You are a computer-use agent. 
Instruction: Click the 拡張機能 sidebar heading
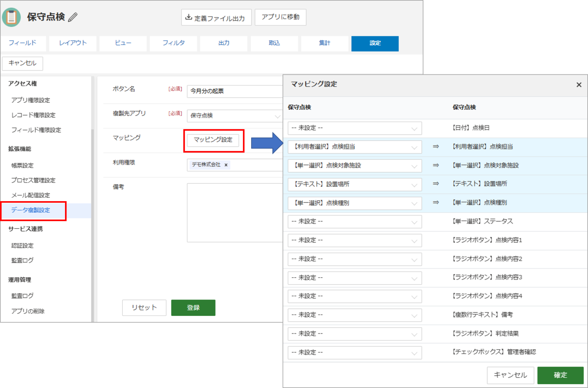20,149
